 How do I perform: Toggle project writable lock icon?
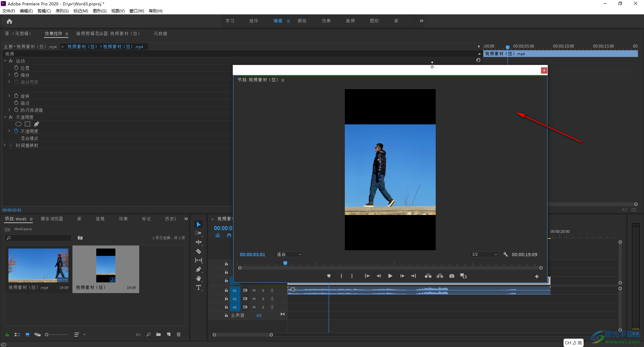coord(7,335)
